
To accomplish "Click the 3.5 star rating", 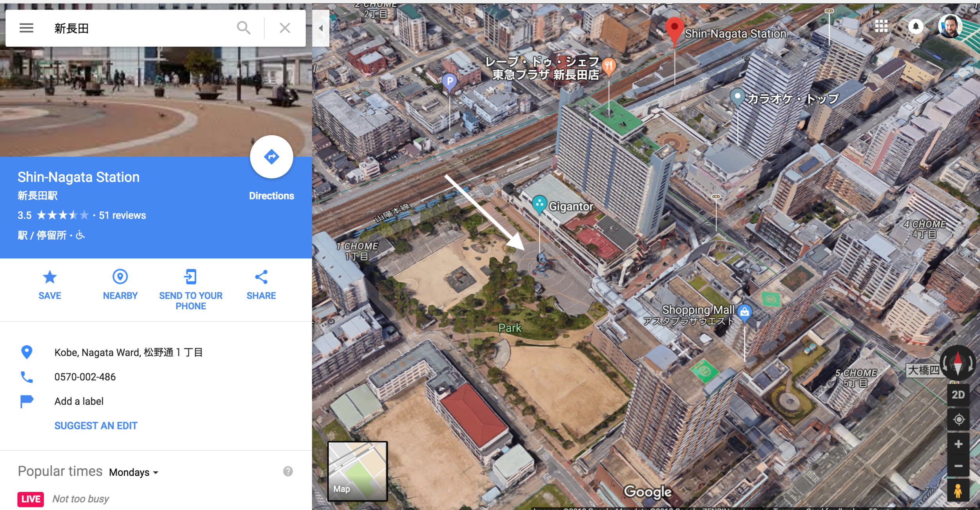I will [53, 215].
